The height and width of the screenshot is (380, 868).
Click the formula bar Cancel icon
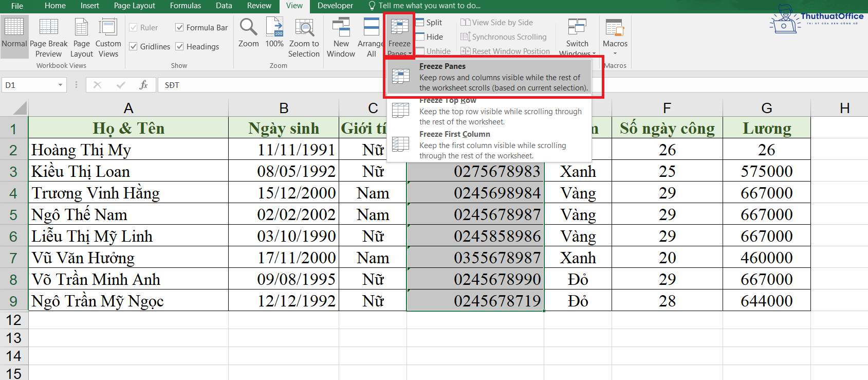pos(97,85)
